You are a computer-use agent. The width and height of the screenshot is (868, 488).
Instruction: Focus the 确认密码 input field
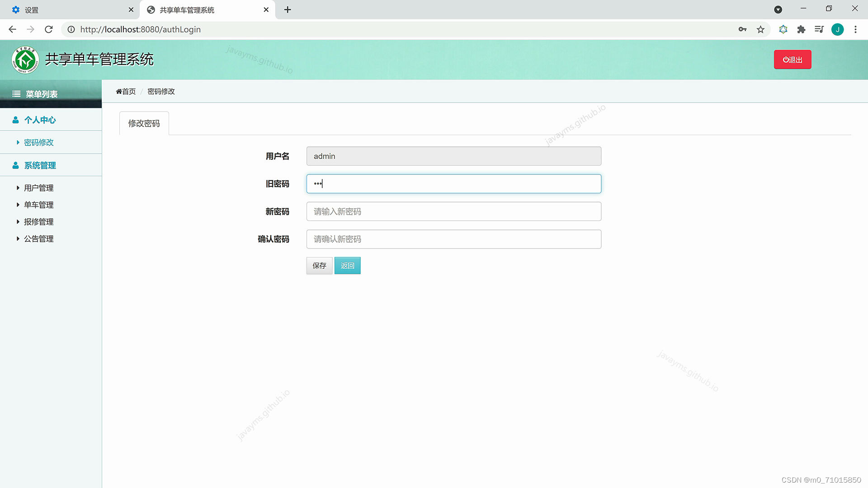click(x=453, y=239)
